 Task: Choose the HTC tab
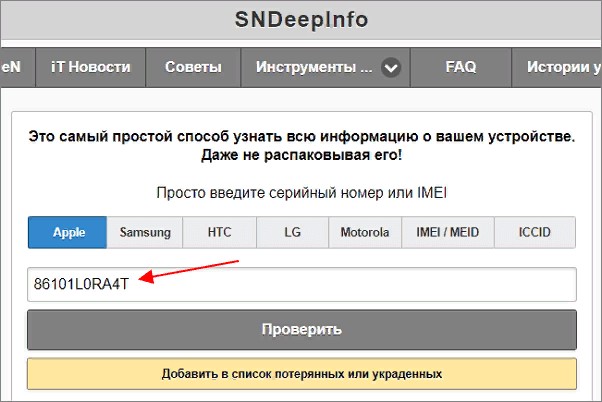coord(219,232)
